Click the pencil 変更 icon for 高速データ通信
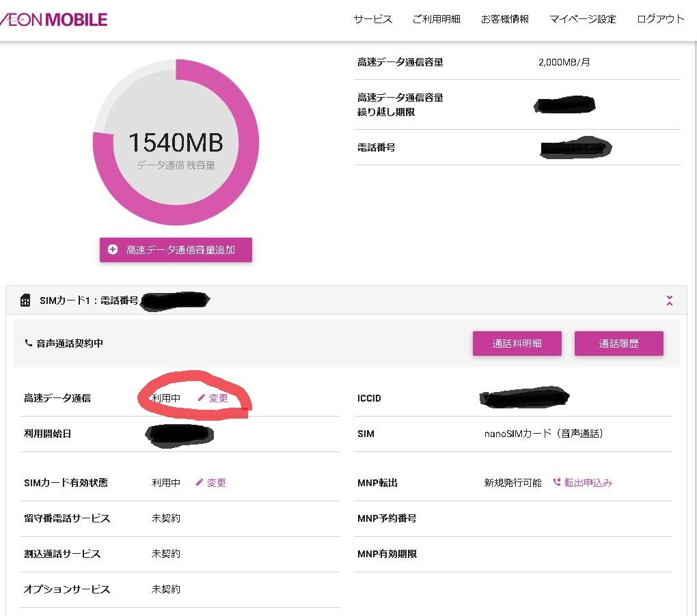 [x=202, y=398]
